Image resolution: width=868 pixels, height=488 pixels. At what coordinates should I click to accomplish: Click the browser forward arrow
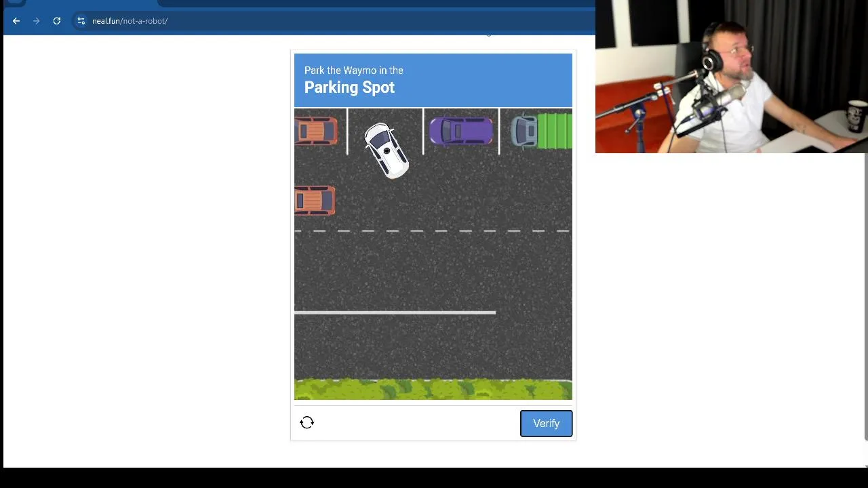click(x=37, y=21)
